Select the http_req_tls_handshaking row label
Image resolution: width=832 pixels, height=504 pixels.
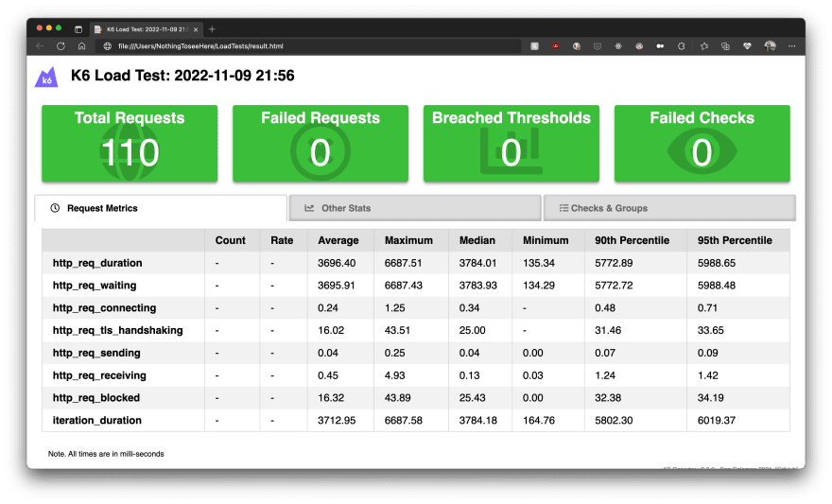(118, 330)
